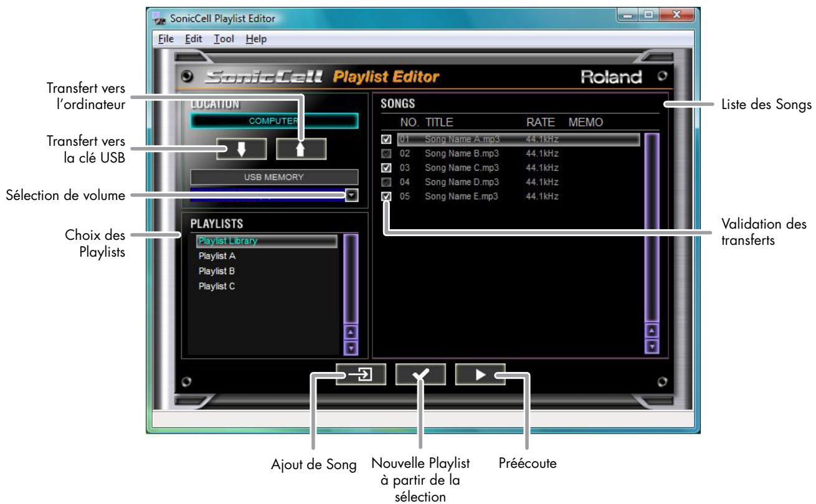
Task: Click the 44.1kHz rate of song 05
Action: [542, 196]
